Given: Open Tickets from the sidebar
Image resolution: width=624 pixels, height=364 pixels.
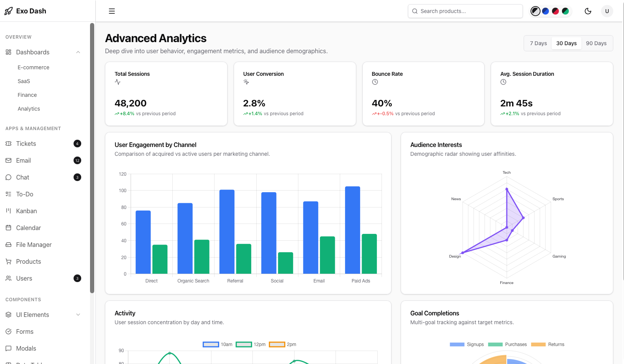Looking at the screenshot, I should pos(26,144).
